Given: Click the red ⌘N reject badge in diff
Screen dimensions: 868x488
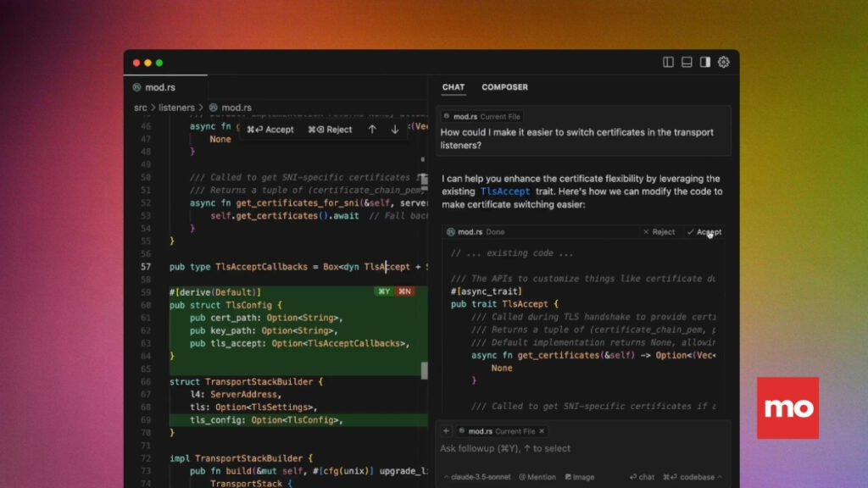Looking at the screenshot, I should [405, 291].
